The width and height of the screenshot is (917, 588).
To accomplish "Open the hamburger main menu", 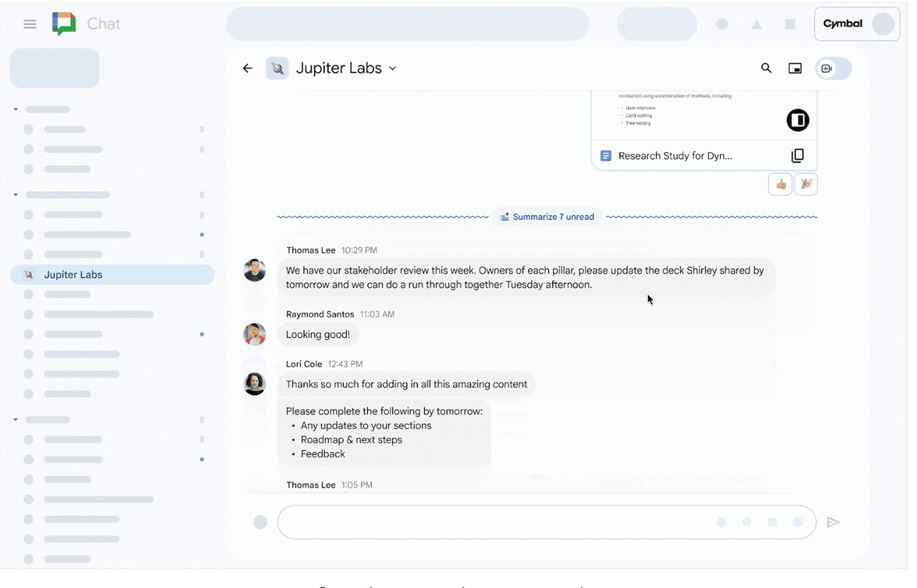I will (29, 24).
